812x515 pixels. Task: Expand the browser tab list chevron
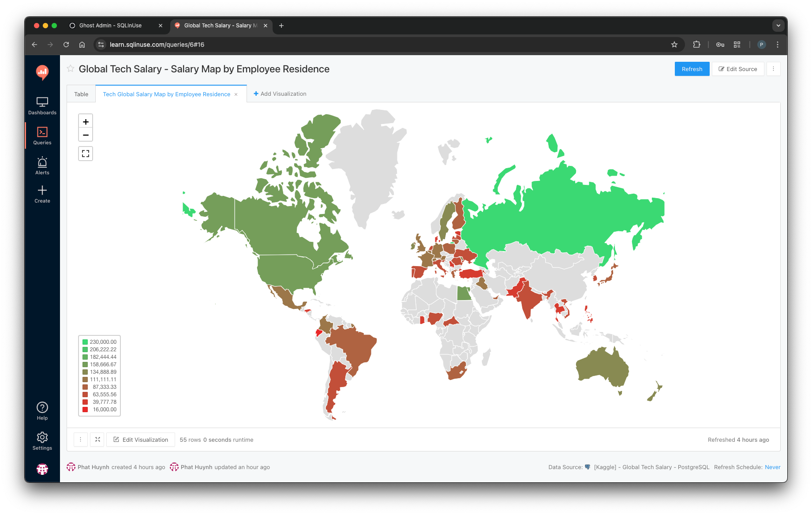pos(778,26)
